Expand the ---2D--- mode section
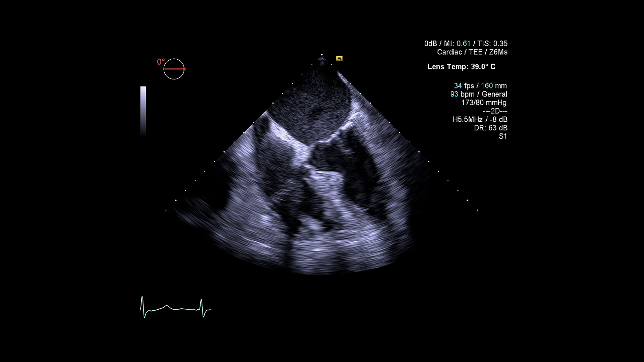 495,111
